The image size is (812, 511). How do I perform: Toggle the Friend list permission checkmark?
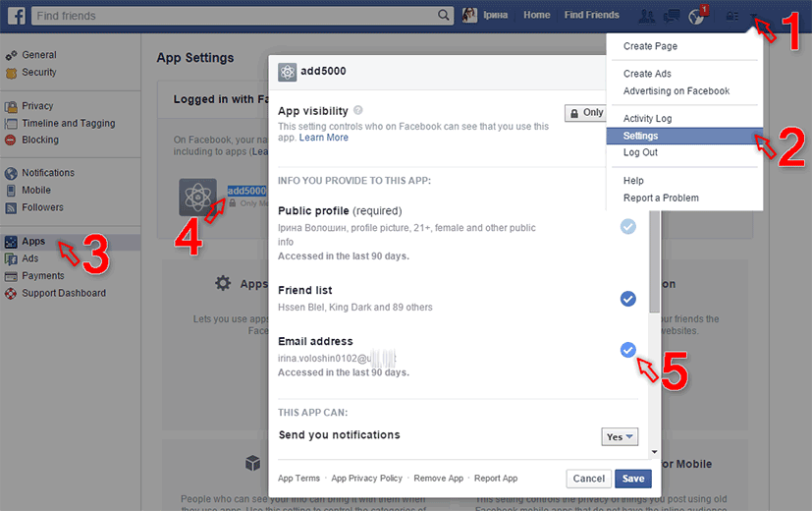[628, 299]
